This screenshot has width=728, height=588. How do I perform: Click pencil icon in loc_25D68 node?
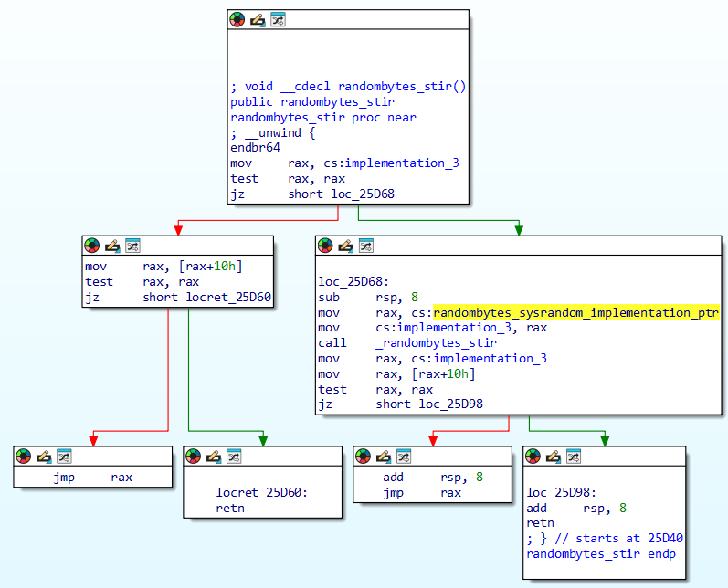click(x=346, y=246)
